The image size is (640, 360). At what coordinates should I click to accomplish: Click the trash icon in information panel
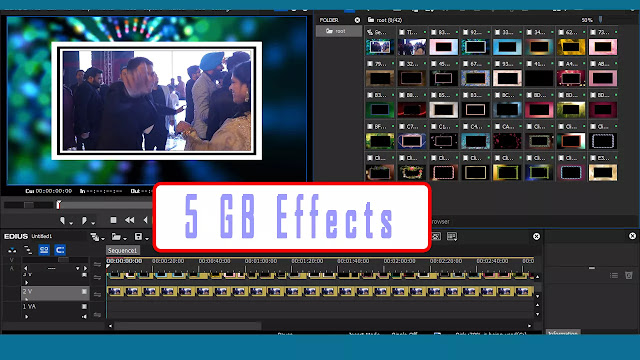pos(629,276)
